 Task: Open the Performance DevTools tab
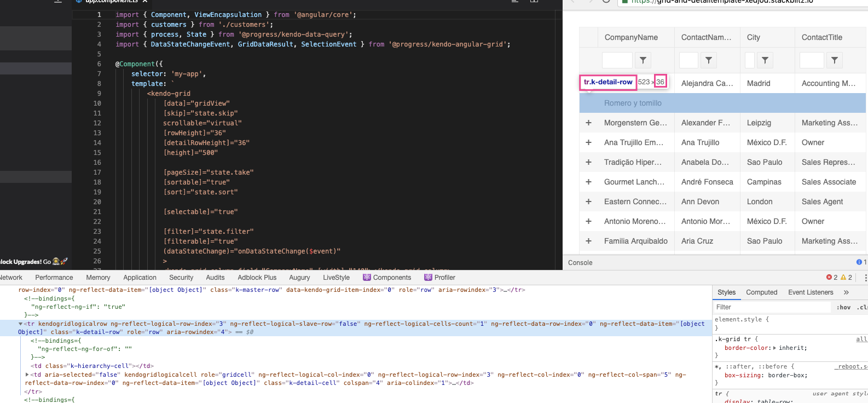54,278
